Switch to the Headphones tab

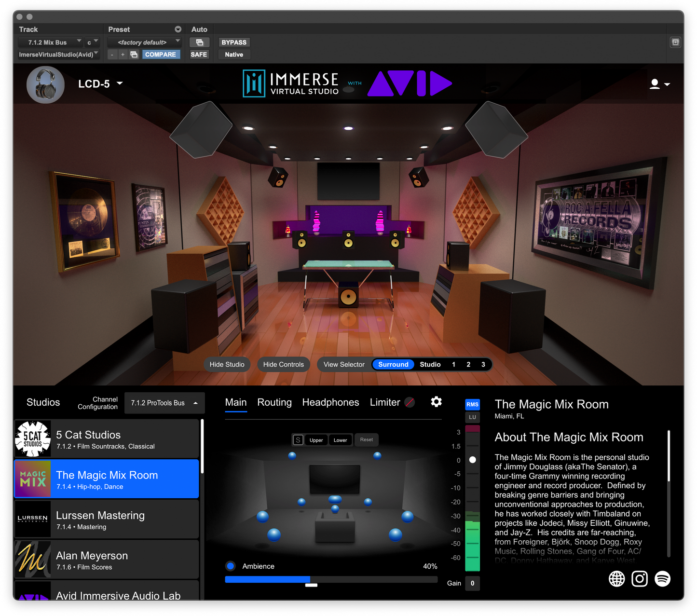click(330, 402)
